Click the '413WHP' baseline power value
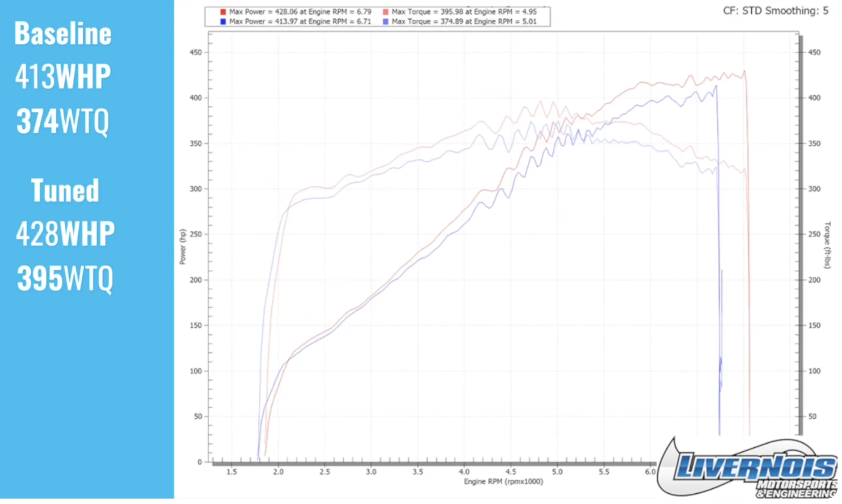842x504 pixels. pos(63,76)
